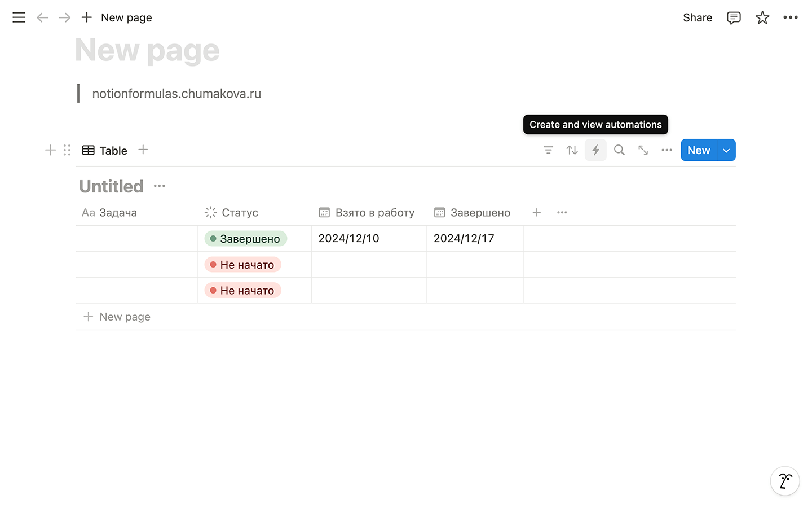Click the Не начато status in second row
This screenshot has height=508, width=812.
pyautogui.click(x=242, y=265)
